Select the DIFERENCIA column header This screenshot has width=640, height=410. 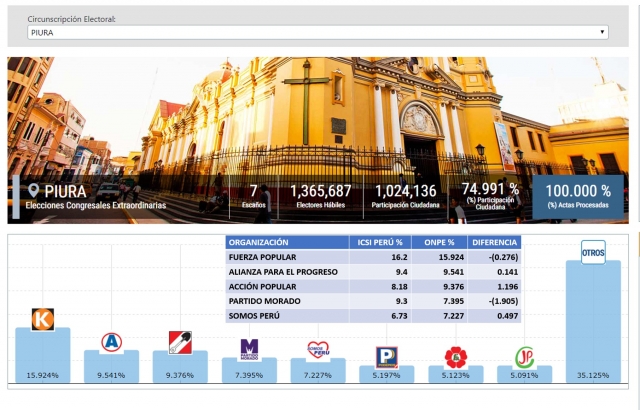[495, 242]
